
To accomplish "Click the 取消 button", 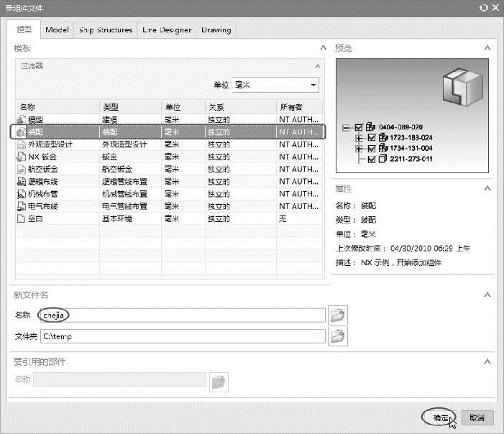I will pyautogui.click(x=477, y=417).
